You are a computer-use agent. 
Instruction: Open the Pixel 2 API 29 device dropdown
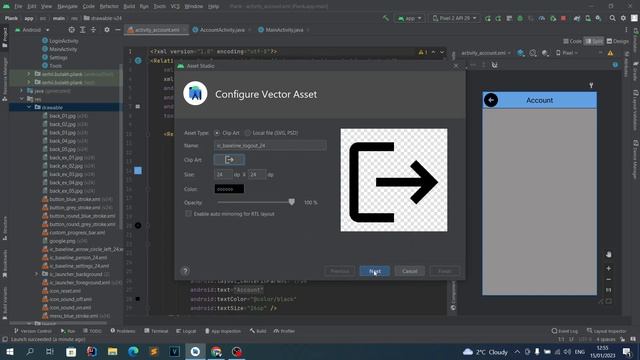click(x=454, y=18)
